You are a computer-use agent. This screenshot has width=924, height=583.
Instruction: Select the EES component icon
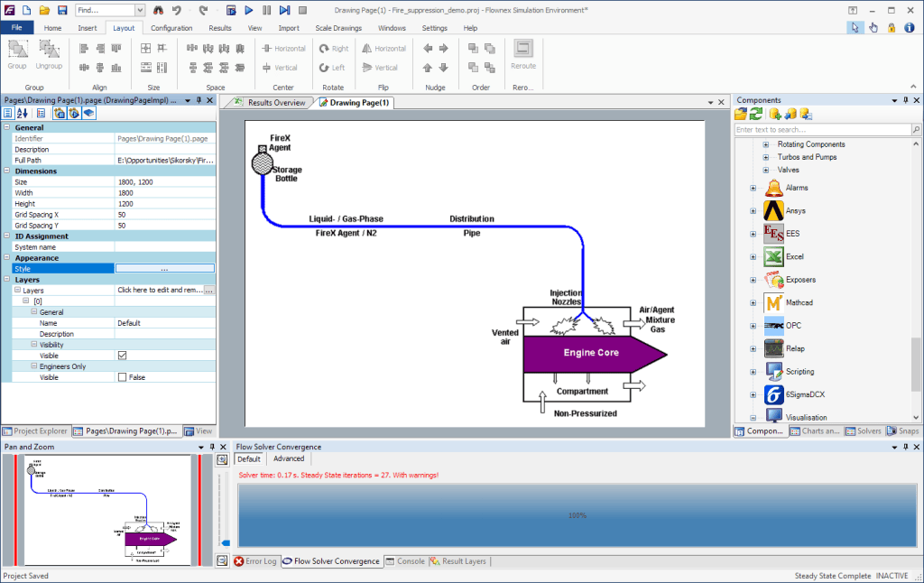point(773,234)
